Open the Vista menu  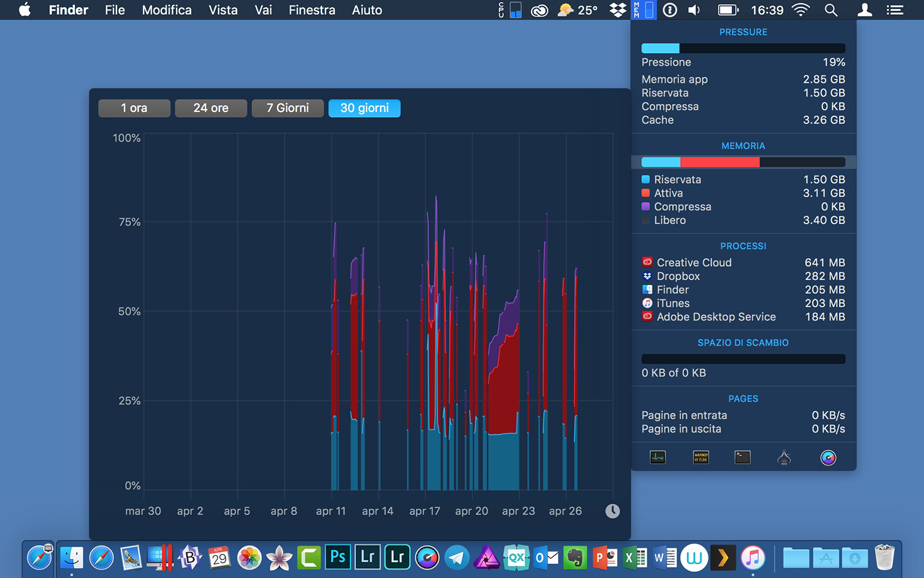coord(223,10)
